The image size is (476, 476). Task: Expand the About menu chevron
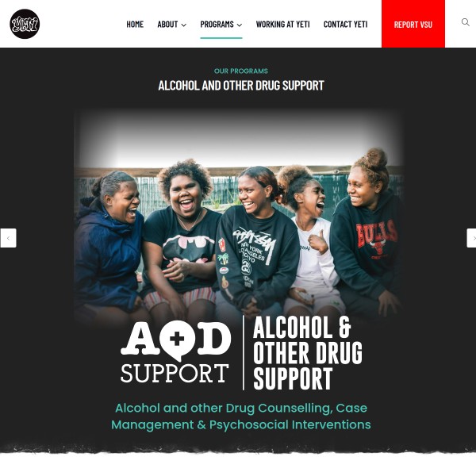[x=184, y=25]
